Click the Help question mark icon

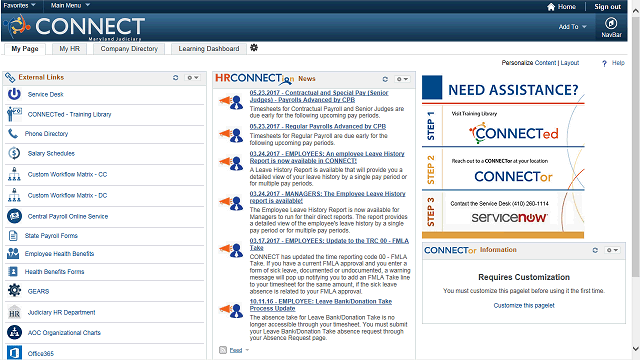[x=604, y=63]
